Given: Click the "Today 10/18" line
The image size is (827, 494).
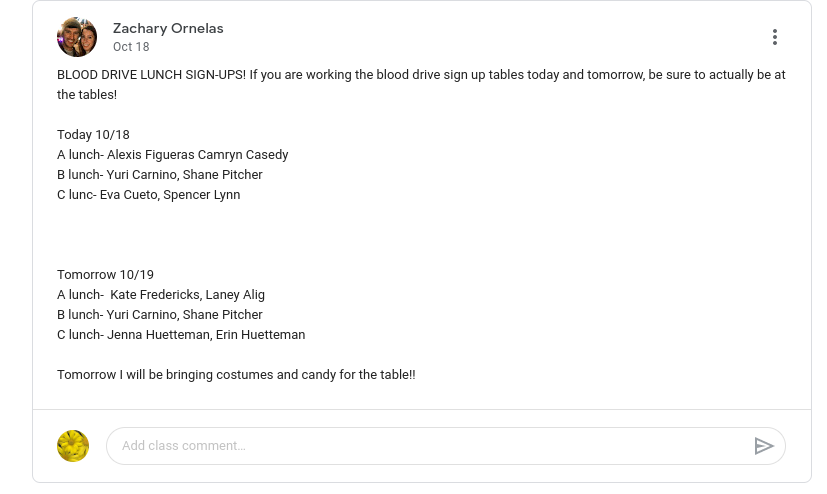Looking at the screenshot, I should [93, 135].
